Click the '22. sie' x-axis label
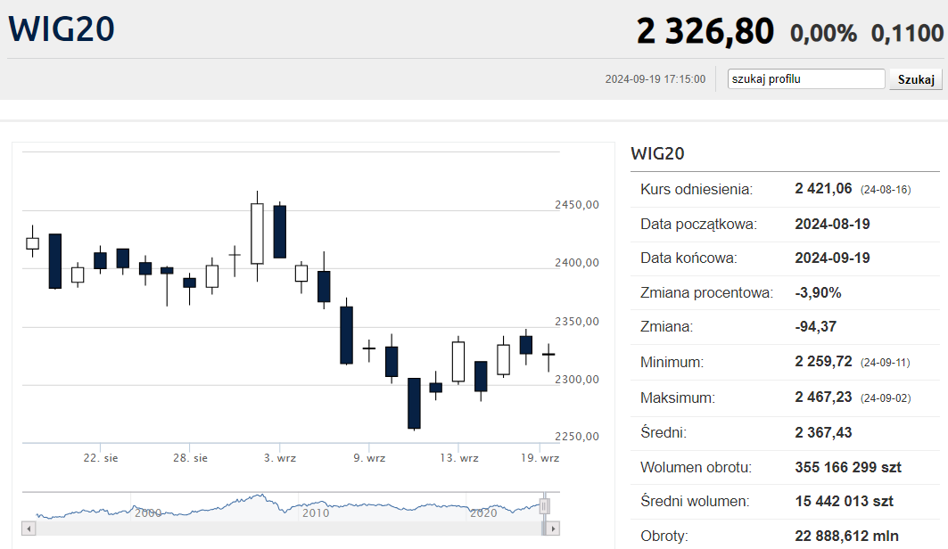The height and width of the screenshot is (549, 948). click(x=101, y=458)
